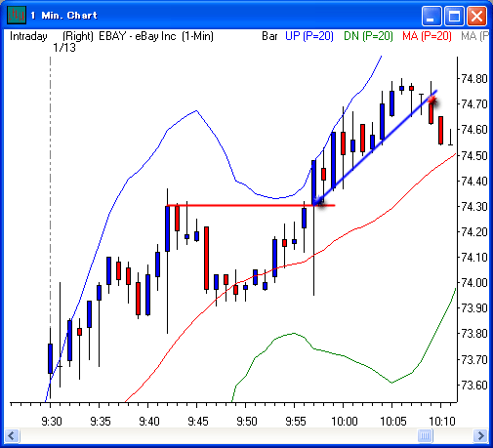
Task: Click the 'EBAY - eBay Inc' symbol text
Action: tap(138, 36)
